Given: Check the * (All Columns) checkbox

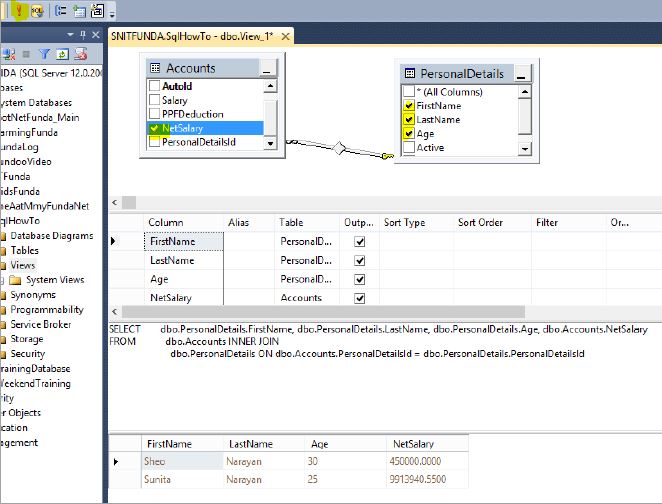Looking at the screenshot, I should pyautogui.click(x=409, y=91).
